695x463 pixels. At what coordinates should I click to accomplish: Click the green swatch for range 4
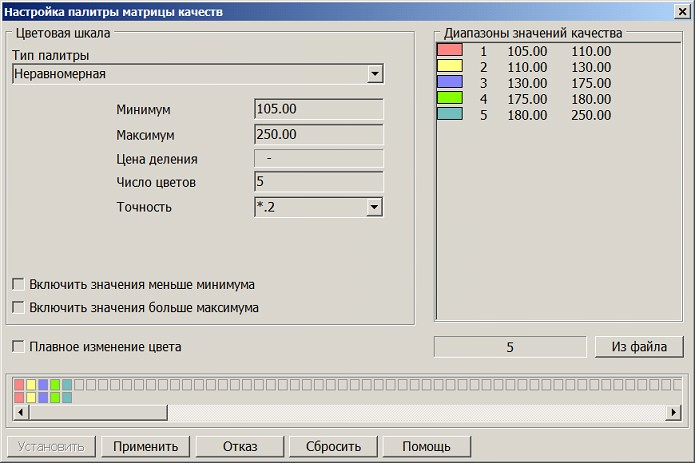pos(450,99)
